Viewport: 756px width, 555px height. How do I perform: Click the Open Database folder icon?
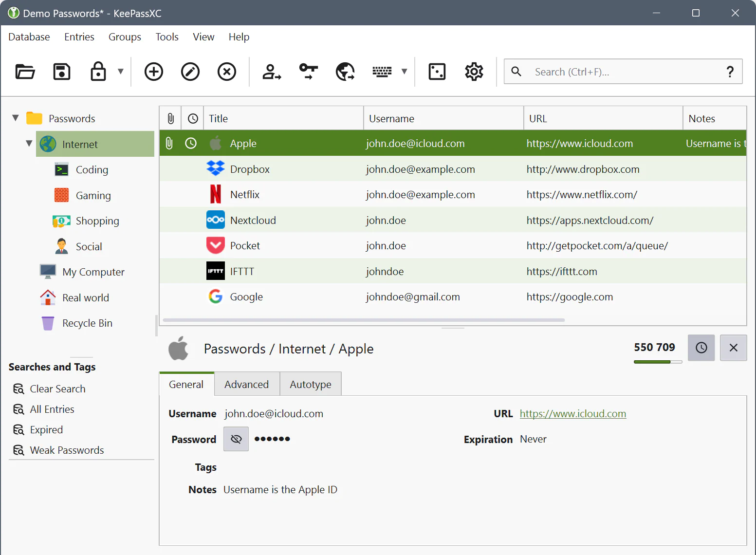25,72
